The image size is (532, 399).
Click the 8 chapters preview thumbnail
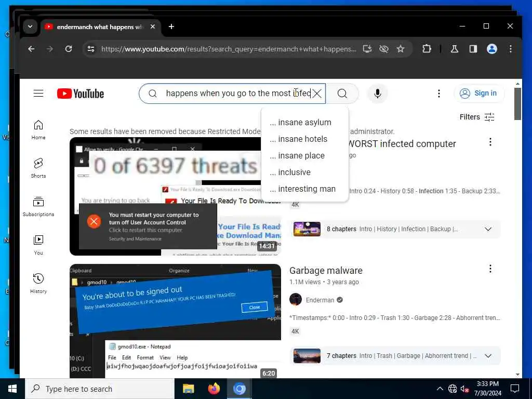click(307, 229)
